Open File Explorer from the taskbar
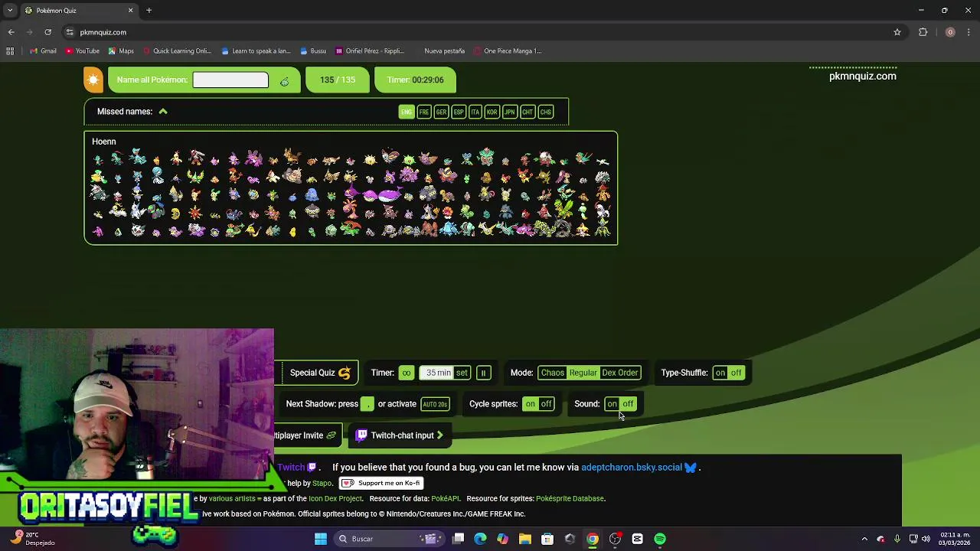Viewport: 980px width, 551px height. [525, 539]
